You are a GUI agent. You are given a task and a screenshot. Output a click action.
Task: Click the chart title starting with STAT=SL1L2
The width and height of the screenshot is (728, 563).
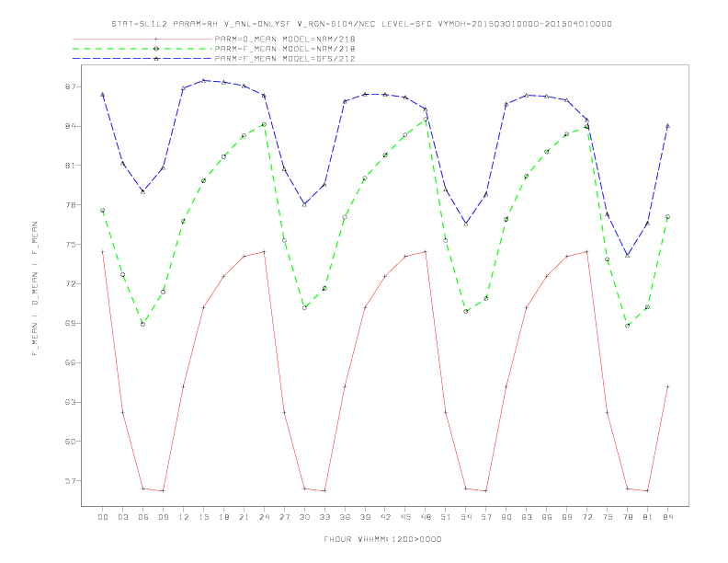(x=361, y=24)
